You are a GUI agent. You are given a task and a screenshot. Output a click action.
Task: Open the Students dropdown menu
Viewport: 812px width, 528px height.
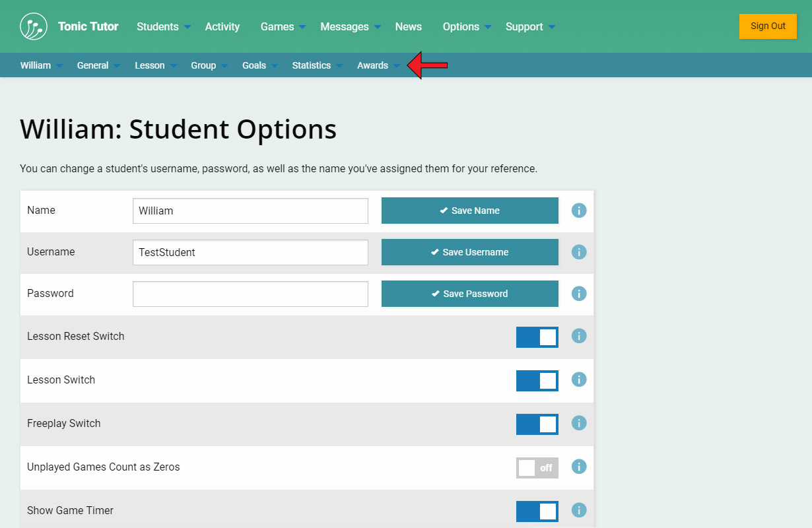pos(163,26)
